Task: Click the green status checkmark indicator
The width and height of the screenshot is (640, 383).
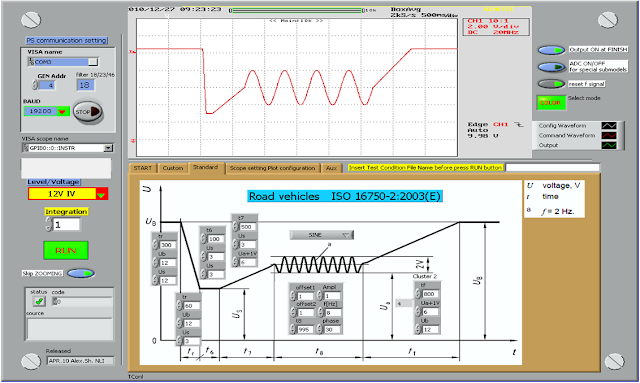Action: pos(39,301)
